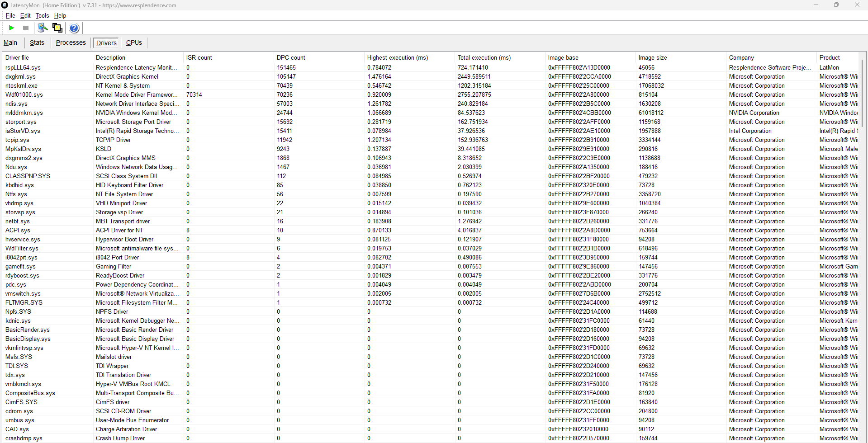Click the 'NVIDIA Corporation' company cell
Viewport: 868px width, 443px height.
(754, 113)
